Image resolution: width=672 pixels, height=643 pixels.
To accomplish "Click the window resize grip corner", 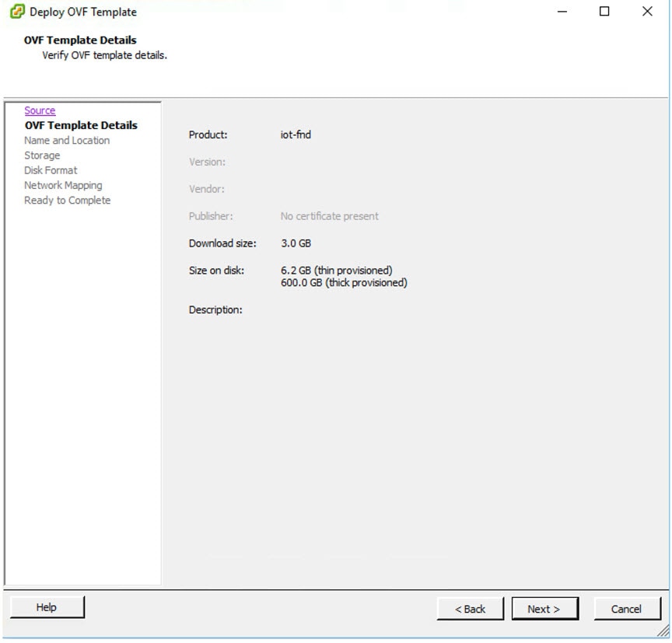I will click(663, 631).
